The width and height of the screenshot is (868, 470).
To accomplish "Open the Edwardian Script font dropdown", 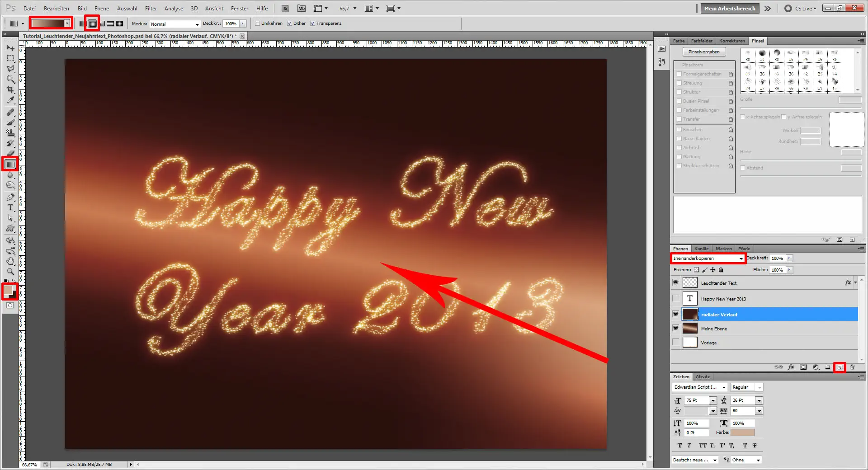I will click(699, 387).
